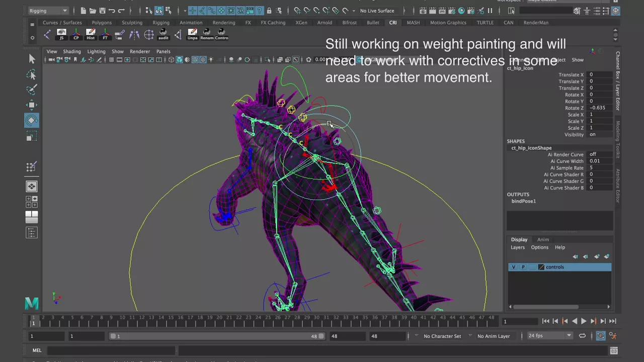Screen dimensions: 644x362
Task: Open the viewport Shading menu
Action: click(x=71, y=51)
